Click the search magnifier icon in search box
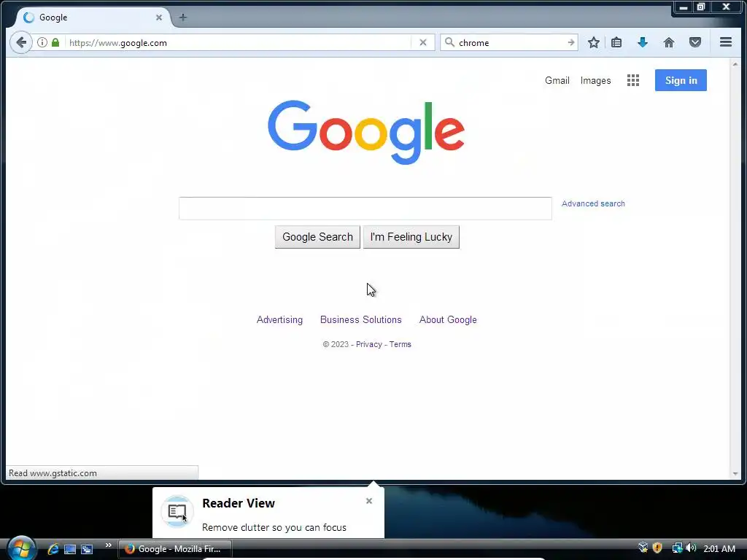The height and width of the screenshot is (560, 747). (449, 42)
